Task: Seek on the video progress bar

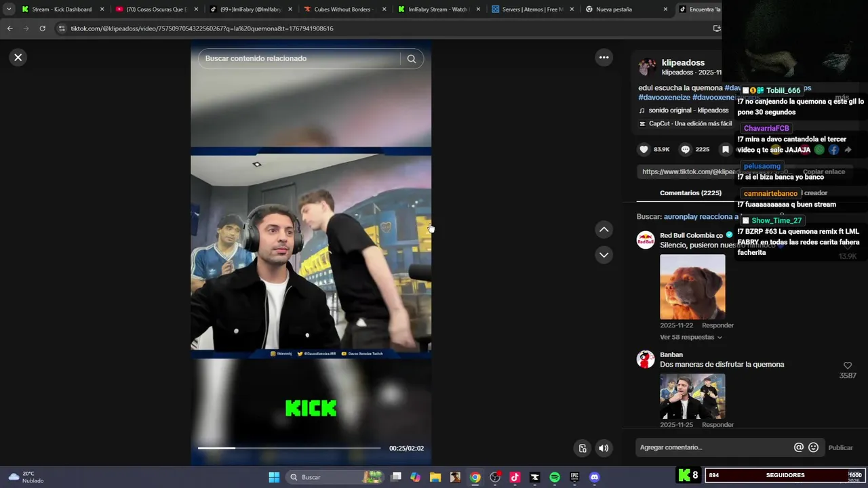Action: coord(289,448)
